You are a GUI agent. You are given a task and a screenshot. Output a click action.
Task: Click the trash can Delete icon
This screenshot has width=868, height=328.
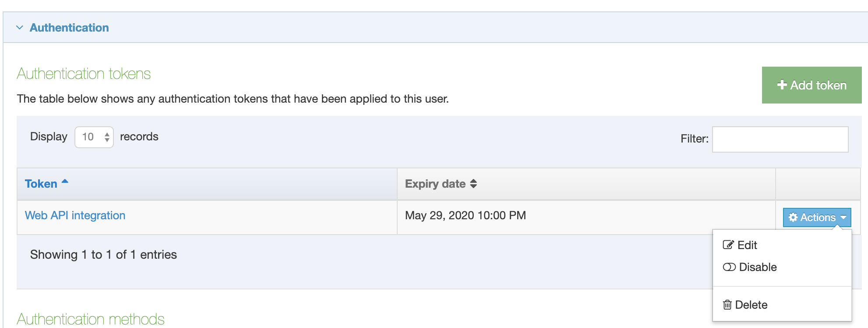727,305
